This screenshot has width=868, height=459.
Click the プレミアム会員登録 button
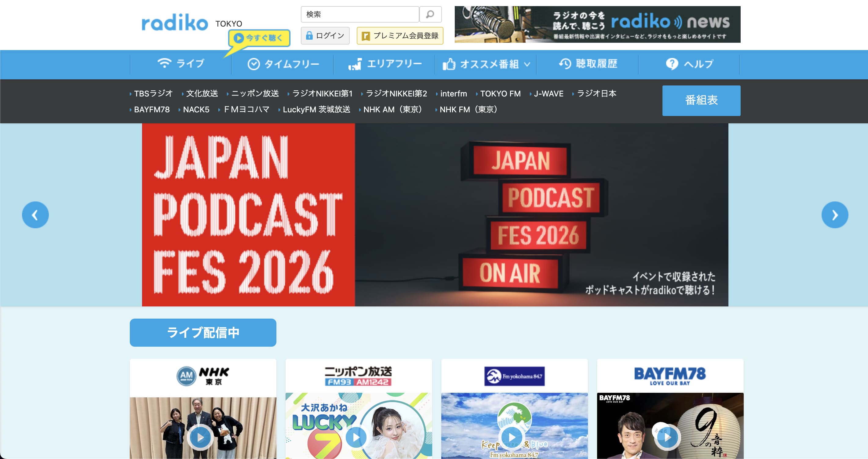click(400, 36)
